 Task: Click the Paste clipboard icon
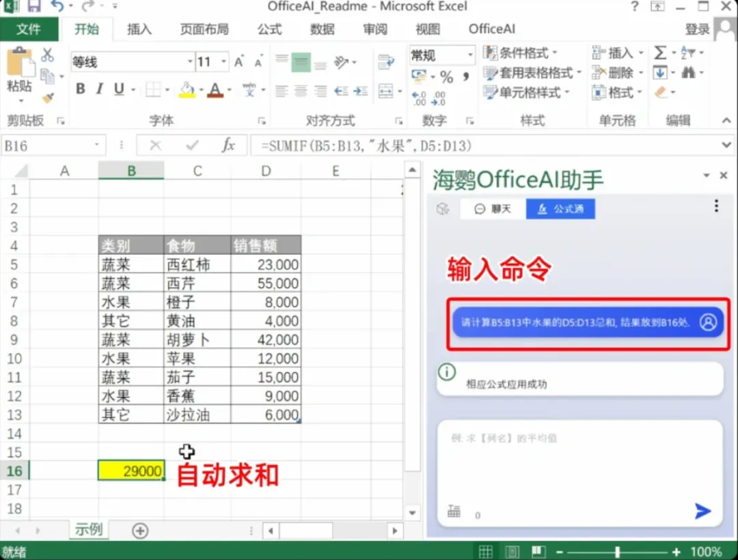point(20,61)
